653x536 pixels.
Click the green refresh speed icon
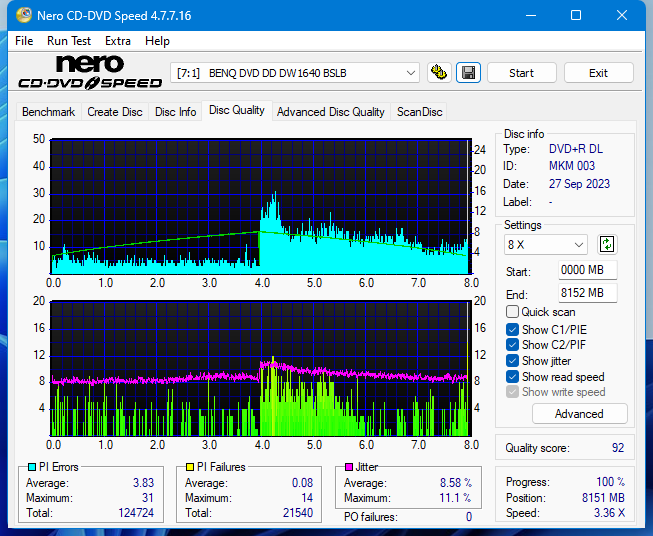(607, 244)
